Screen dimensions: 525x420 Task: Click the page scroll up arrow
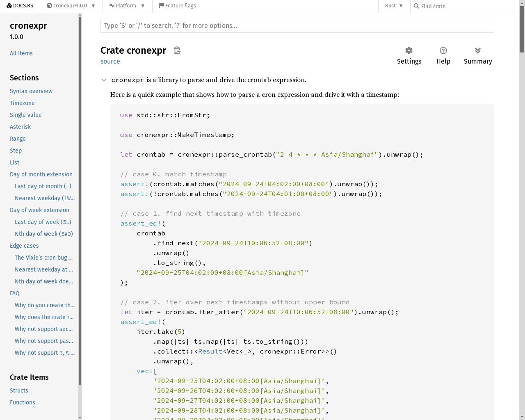[522, 2]
